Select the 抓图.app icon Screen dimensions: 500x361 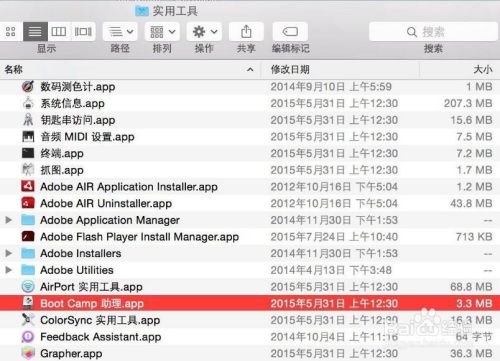(x=28, y=170)
